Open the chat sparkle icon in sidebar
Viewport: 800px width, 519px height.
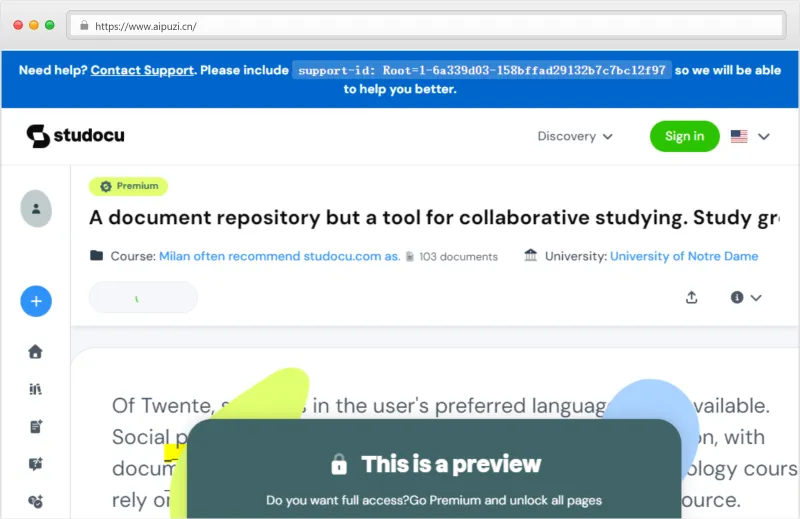(36, 464)
